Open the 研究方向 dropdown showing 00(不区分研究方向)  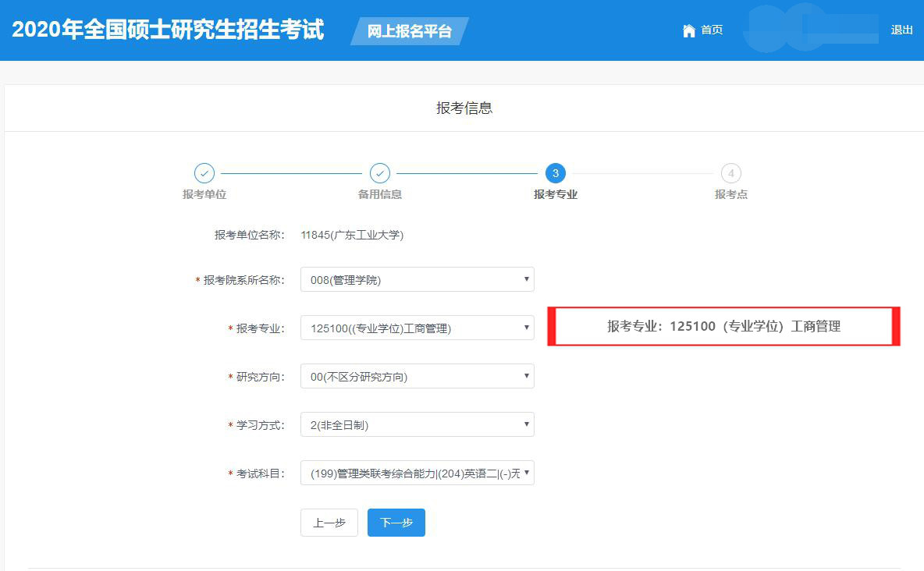(x=417, y=376)
